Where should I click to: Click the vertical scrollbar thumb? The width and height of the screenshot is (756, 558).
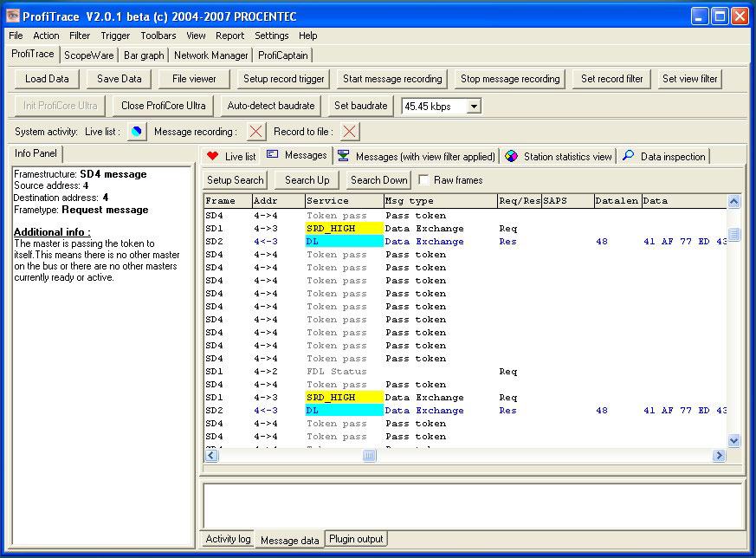tap(733, 235)
